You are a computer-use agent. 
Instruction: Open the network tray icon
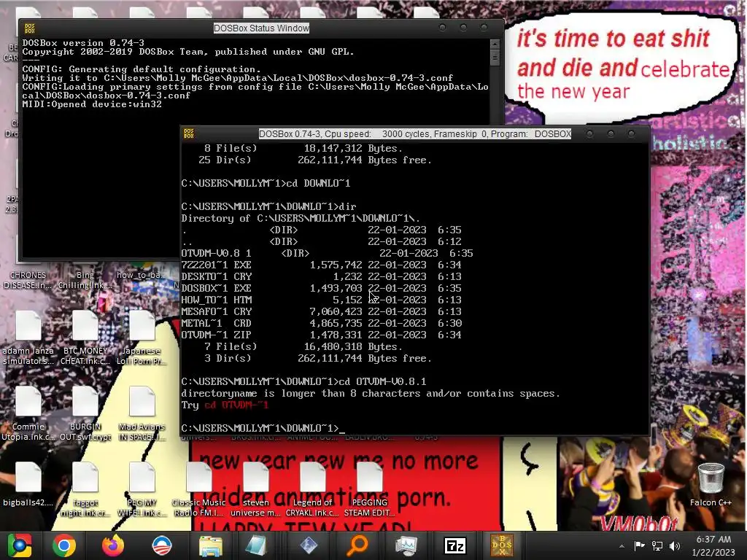(x=657, y=545)
